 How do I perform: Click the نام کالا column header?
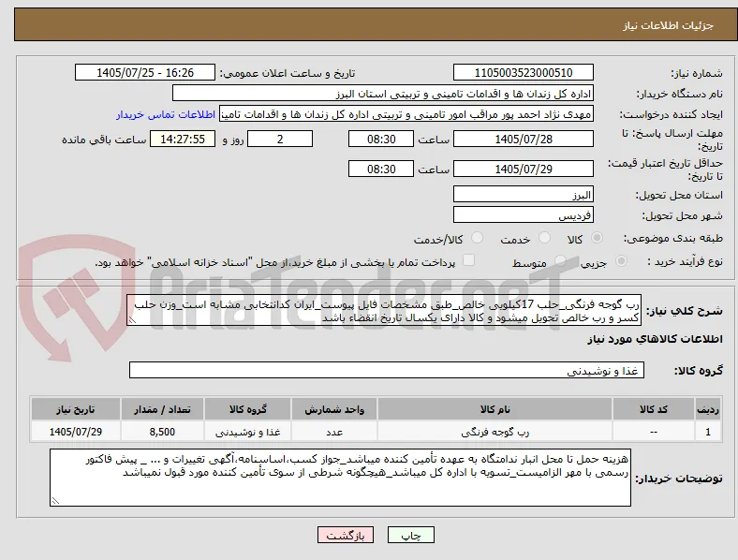[x=494, y=409]
